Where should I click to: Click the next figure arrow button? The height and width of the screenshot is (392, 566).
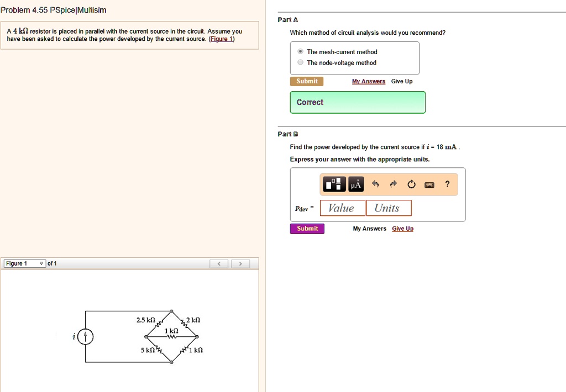[240, 264]
